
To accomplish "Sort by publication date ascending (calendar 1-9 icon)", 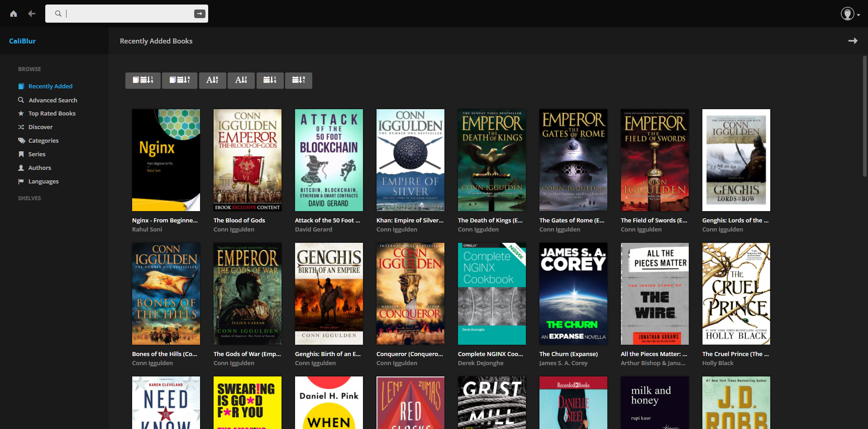I will tap(270, 80).
